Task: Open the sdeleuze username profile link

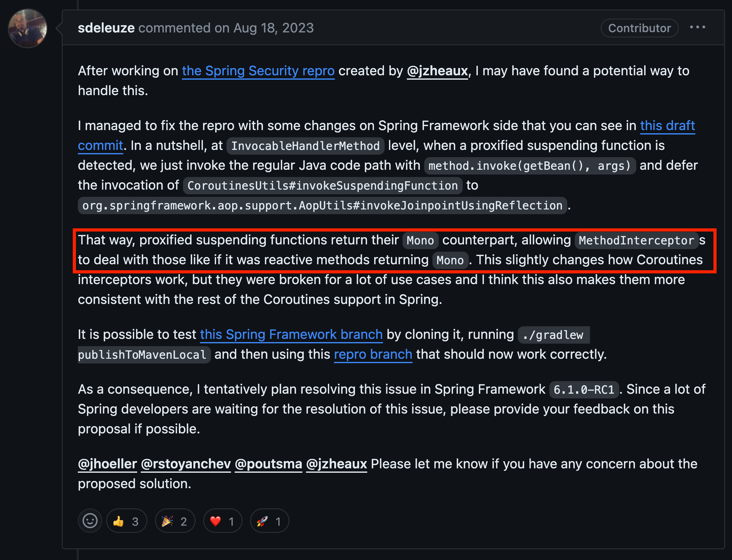Action: (x=106, y=28)
